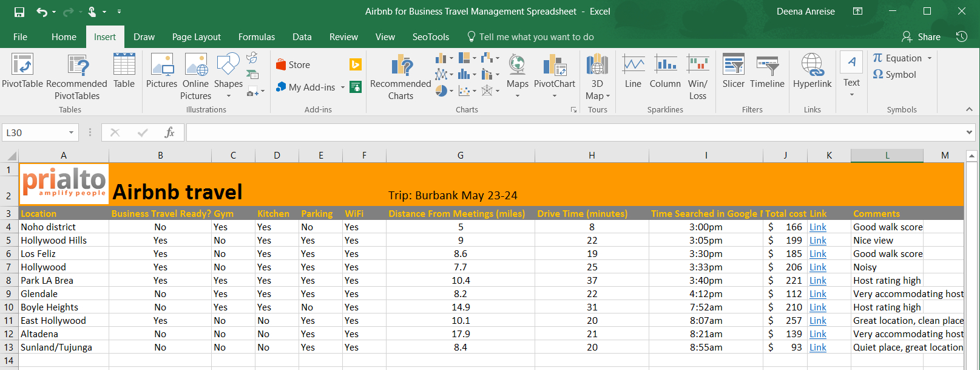The width and height of the screenshot is (980, 370).
Task: Click the Tell me what you want search box
Action: click(536, 37)
